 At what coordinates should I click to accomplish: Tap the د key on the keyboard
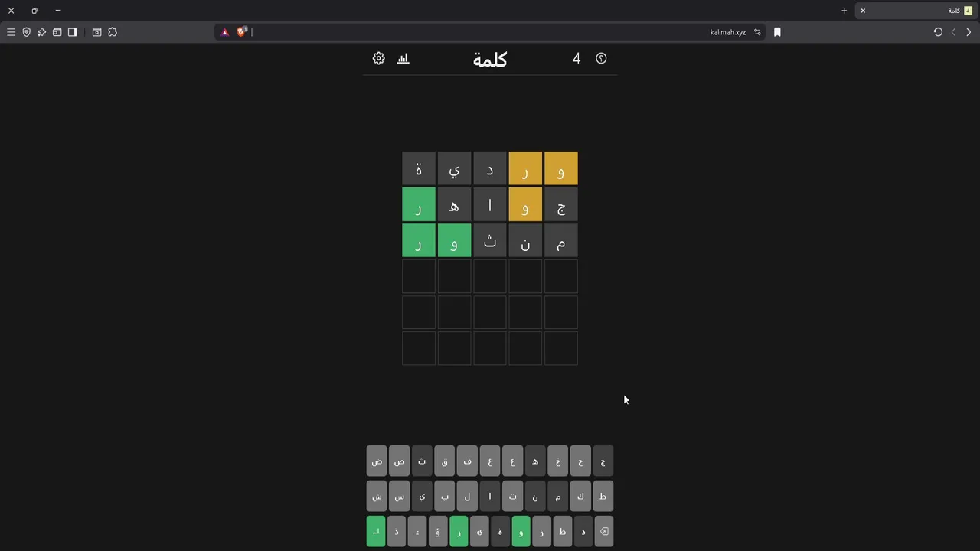[583, 531]
